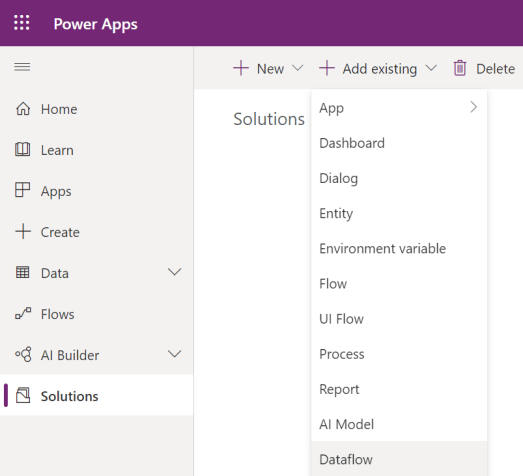Open the app launcher waffle icon
Image resolution: width=523 pixels, height=476 pixels.
point(22,23)
